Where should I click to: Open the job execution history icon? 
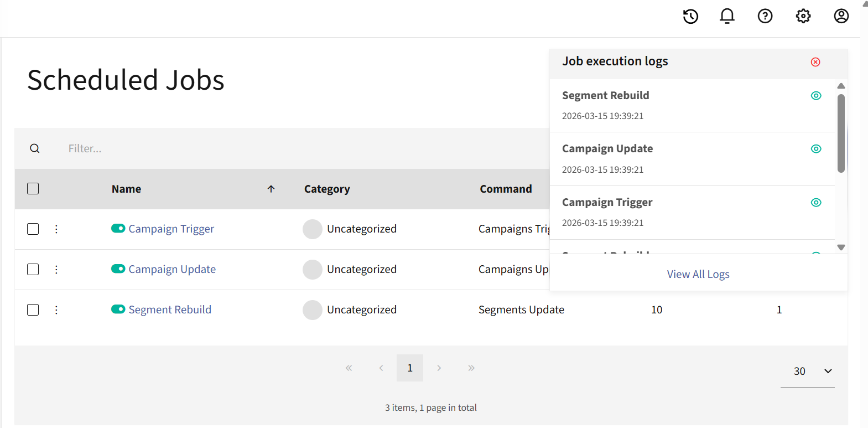(690, 17)
